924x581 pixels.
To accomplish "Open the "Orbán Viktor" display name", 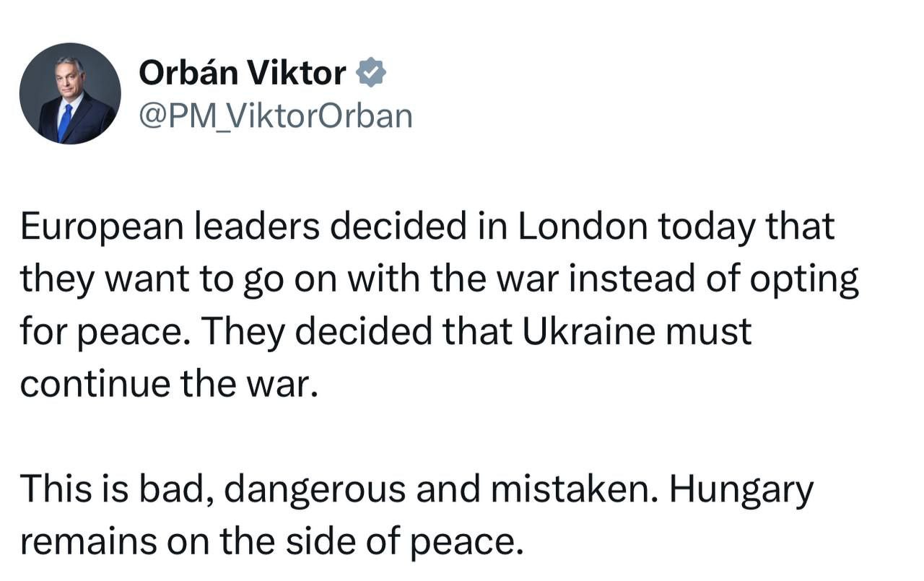I will [242, 73].
